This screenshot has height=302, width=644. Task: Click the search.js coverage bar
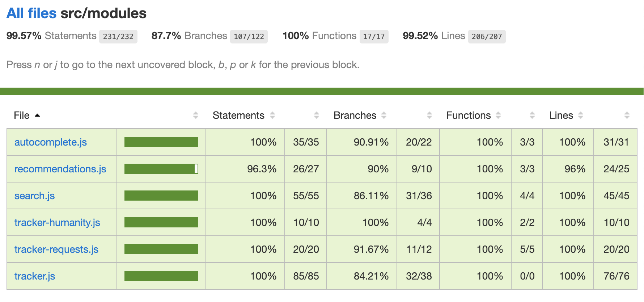click(x=161, y=196)
